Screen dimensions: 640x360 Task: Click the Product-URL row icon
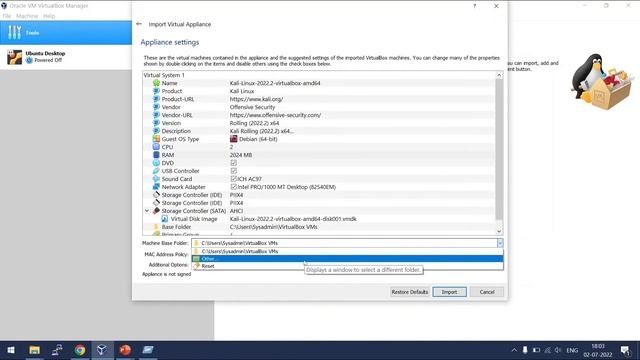coord(156,99)
